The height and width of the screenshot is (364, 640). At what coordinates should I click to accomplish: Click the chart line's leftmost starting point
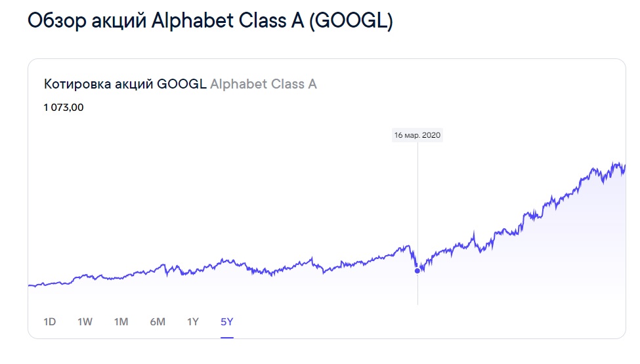pyautogui.click(x=30, y=285)
